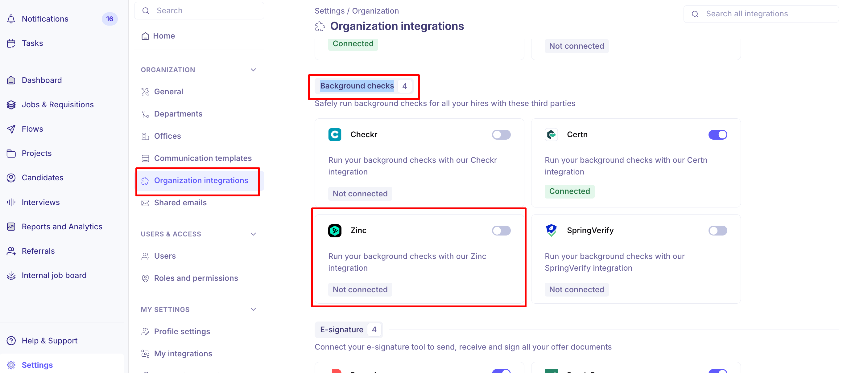Viewport: 868px width, 373px height.
Task: Click the Checkr logo
Action: click(x=335, y=135)
